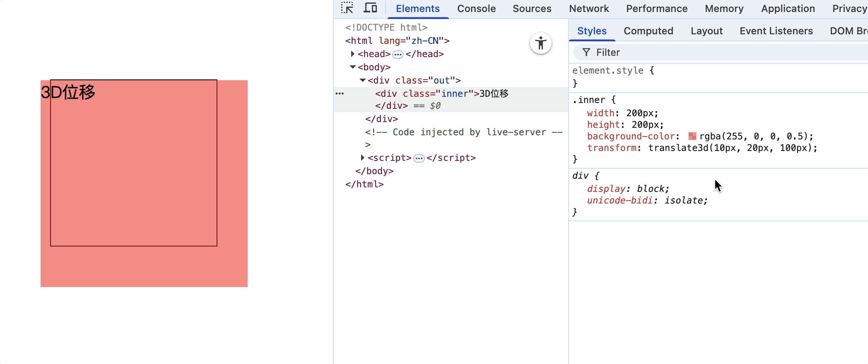Image resolution: width=868 pixels, height=364 pixels.
Task: Click the ellipsis beside the inner div row
Action: click(x=340, y=93)
